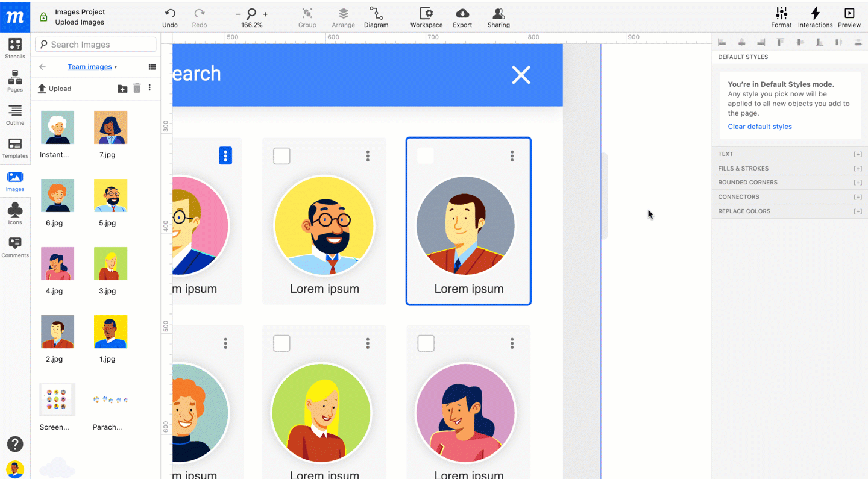Open the Stencils panel
This screenshot has width=868, height=479.
click(x=15, y=48)
